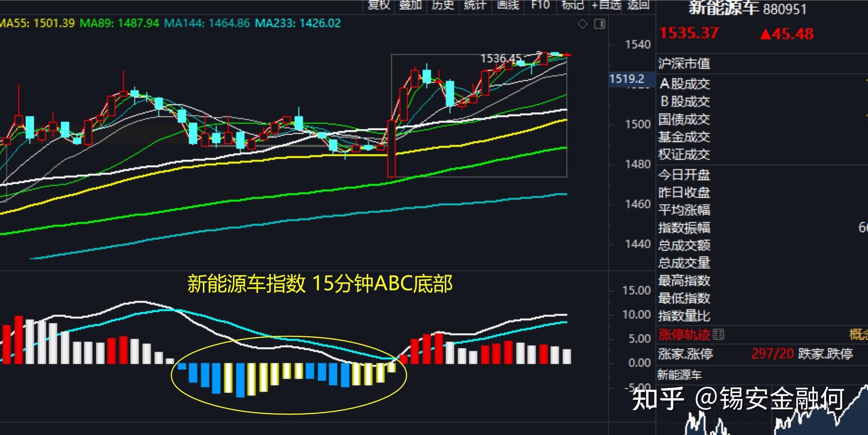This screenshot has height=435, width=868.
Task: Click the MA144 indicator value label
Action: (207, 23)
